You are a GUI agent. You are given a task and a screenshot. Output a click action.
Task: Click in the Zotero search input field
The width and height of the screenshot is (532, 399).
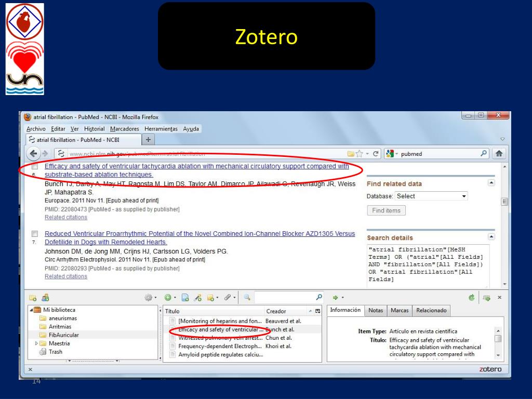[285, 298]
